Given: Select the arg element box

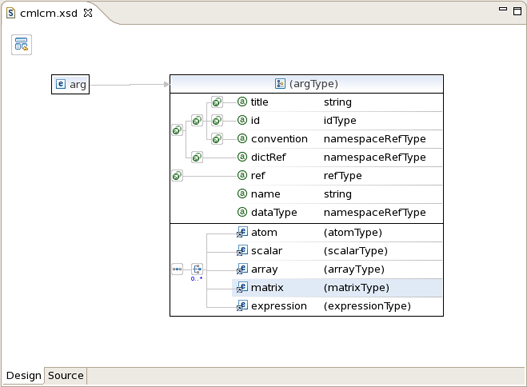Looking at the screenshot, I should pyautogui.click(x=71, y=84).
